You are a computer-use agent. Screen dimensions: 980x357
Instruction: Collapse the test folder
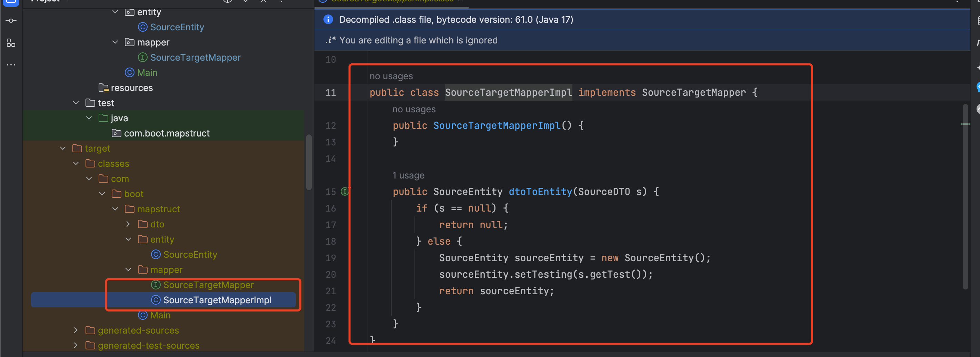76,103
